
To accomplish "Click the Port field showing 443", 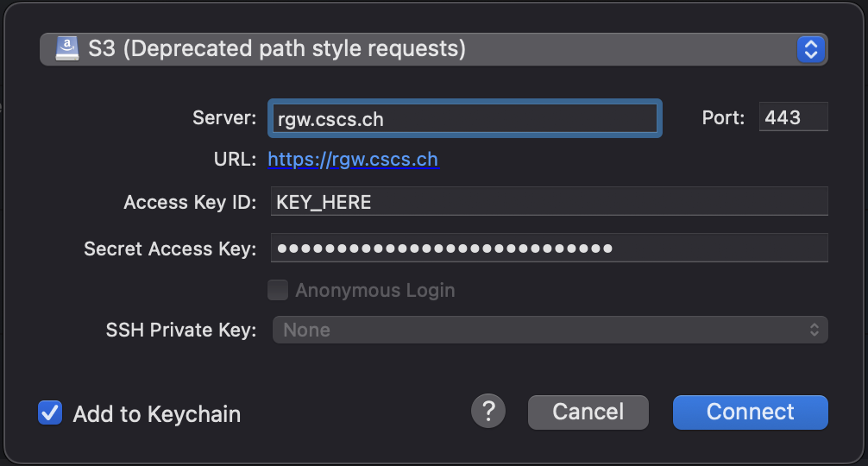I will [793, 116].
